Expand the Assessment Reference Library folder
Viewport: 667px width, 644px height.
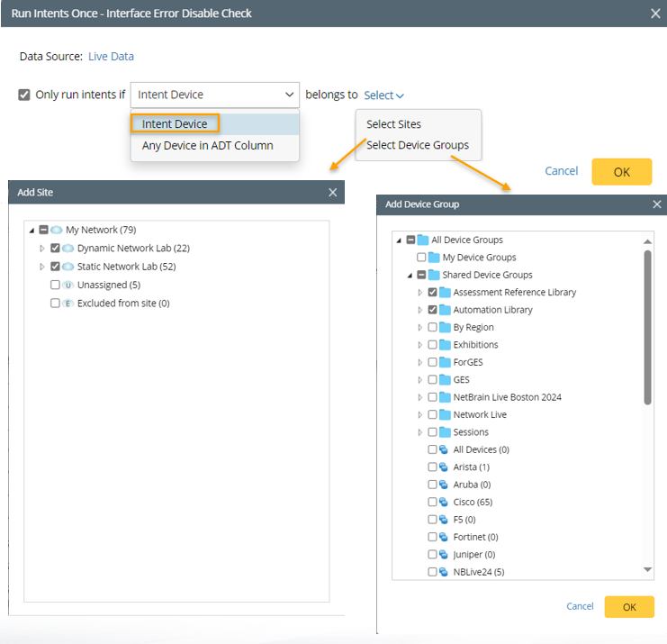coord(419,293)
